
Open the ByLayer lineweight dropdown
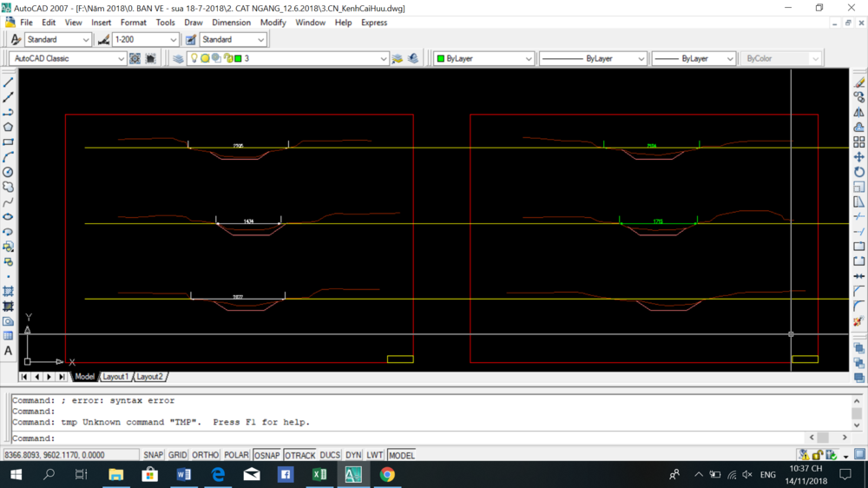[x=730, y=59]
